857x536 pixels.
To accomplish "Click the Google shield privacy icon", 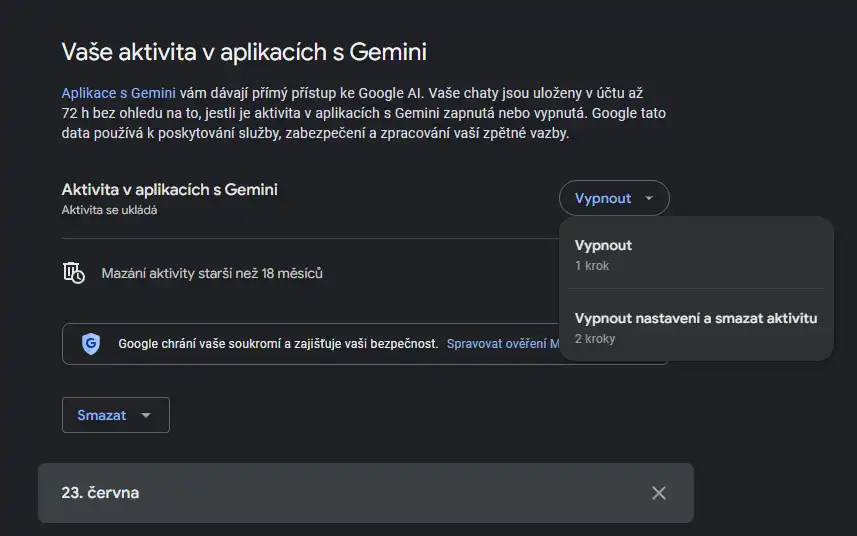I will [91, 344].
